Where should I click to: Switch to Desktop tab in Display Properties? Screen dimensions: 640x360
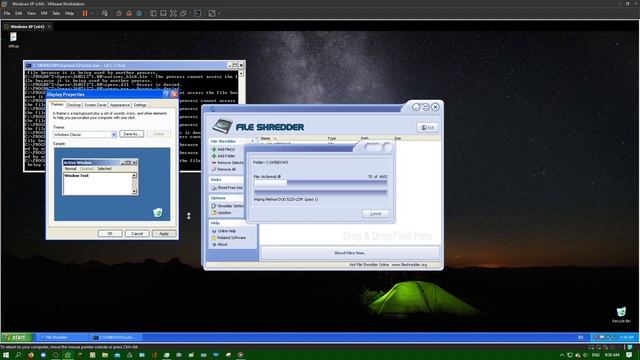[x=74, y=105]
